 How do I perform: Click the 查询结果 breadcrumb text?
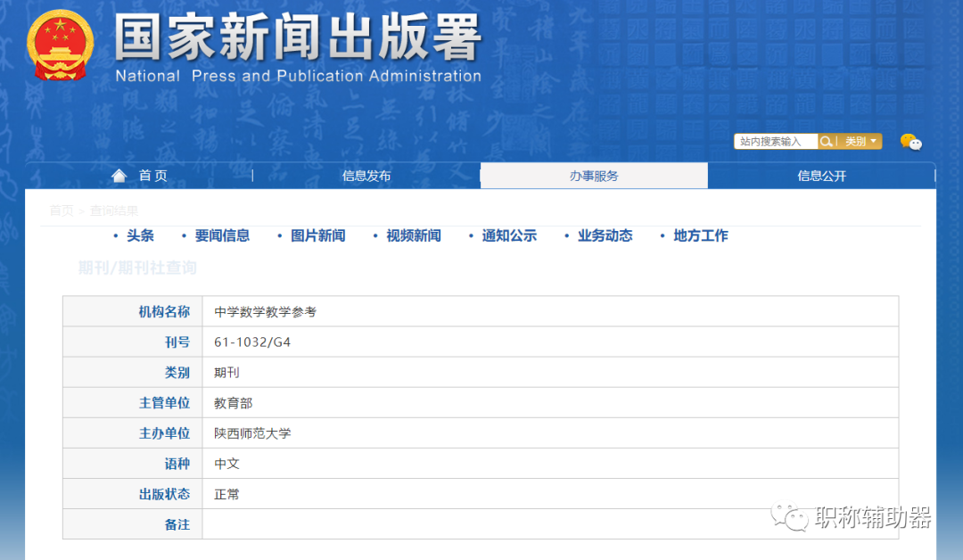point(114,210)
